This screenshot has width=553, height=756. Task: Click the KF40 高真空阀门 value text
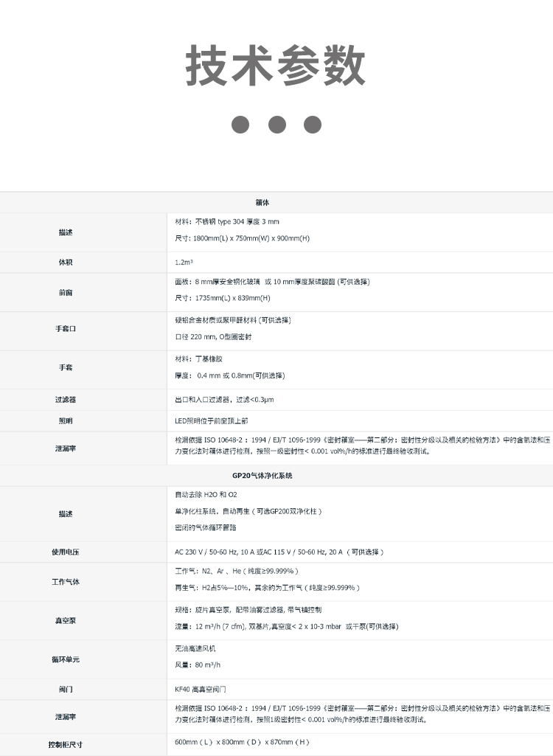pyautogui.click(x=201, y=689)
